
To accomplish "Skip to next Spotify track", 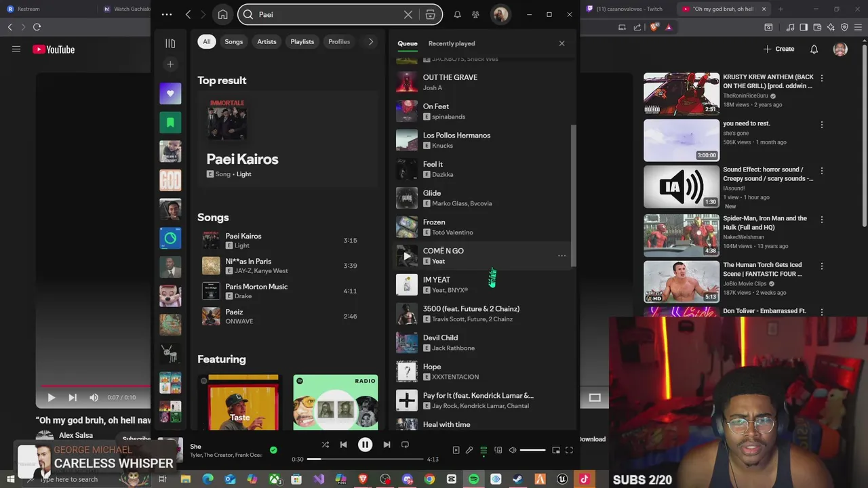I will [x=387, y=445].
